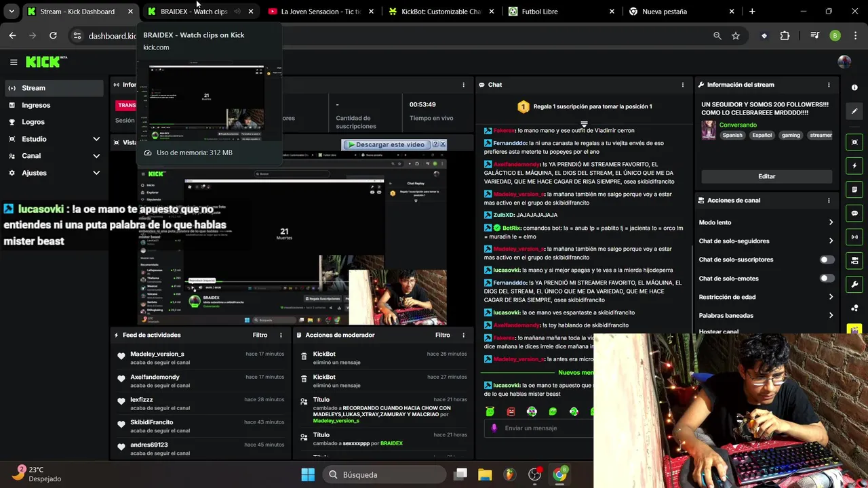The image size is (868, 488).
Task: Close the Descargar este video overlay bar
Action: 443,144
